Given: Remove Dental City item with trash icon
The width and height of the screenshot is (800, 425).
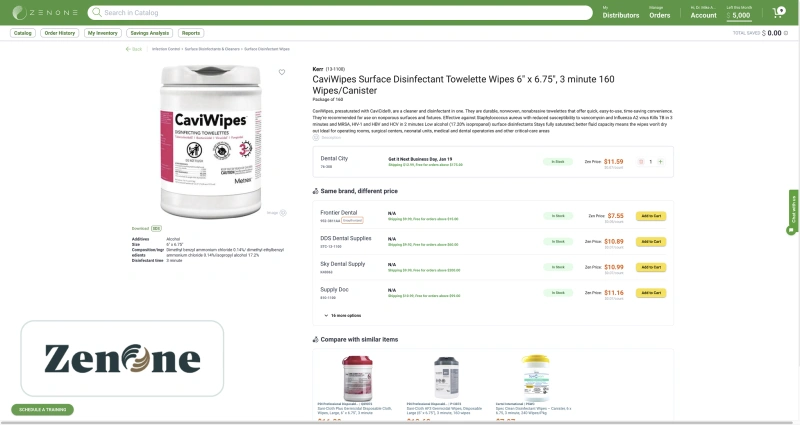Looking at the screenshot, I should pos(641,162).
